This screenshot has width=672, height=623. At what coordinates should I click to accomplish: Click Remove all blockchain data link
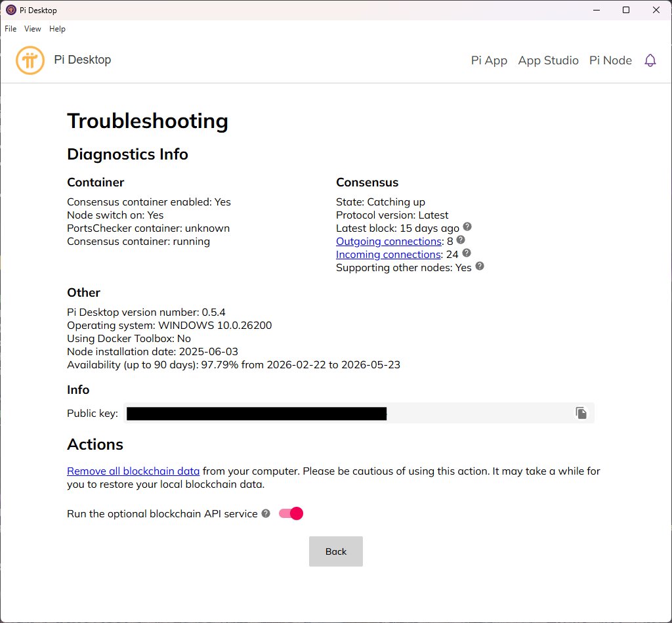(133, 471)
